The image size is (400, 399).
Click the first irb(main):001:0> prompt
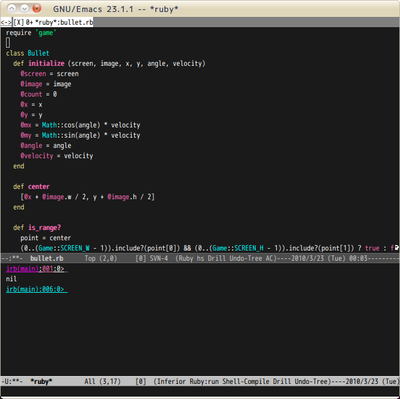coord(37,269)
